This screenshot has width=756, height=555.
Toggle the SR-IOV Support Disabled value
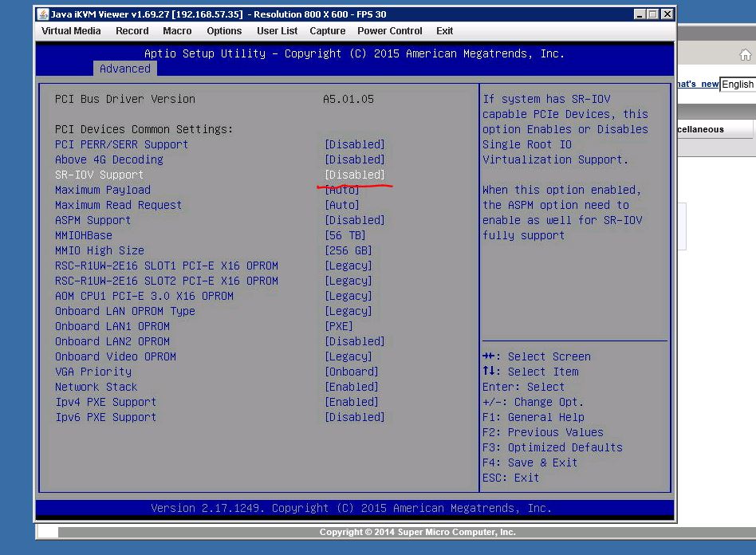click(x=354, y=175)
